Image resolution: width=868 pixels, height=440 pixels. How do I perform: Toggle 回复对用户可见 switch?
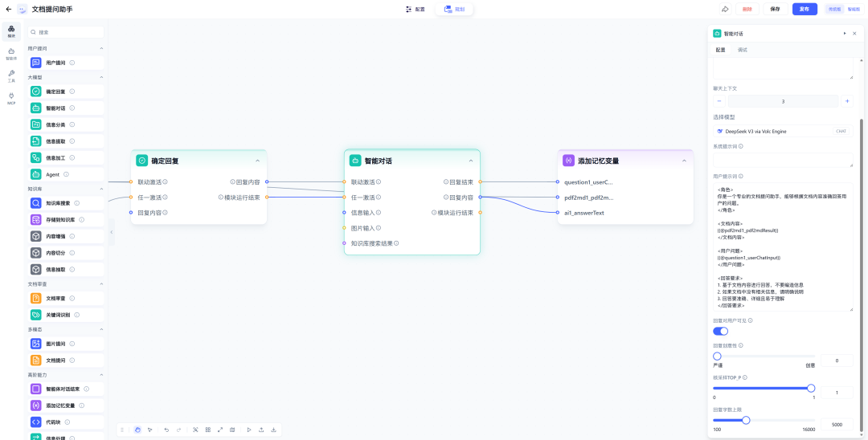click(720, 331)
